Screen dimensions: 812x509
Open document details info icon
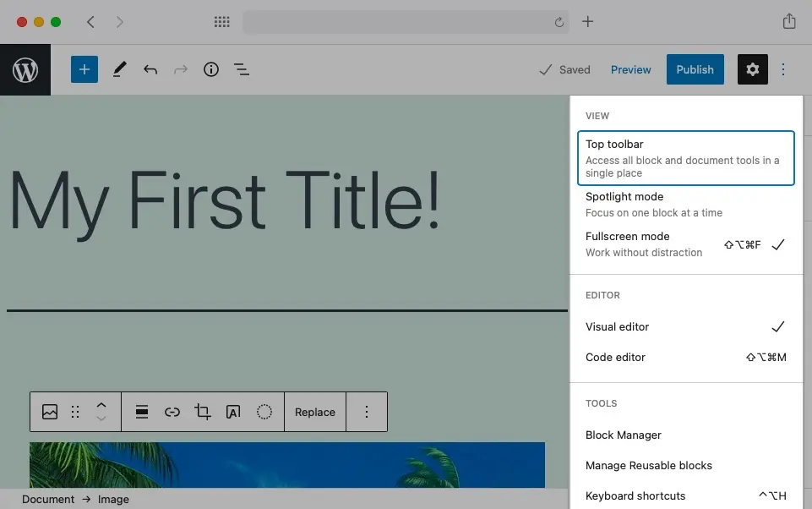pos(210,69)
